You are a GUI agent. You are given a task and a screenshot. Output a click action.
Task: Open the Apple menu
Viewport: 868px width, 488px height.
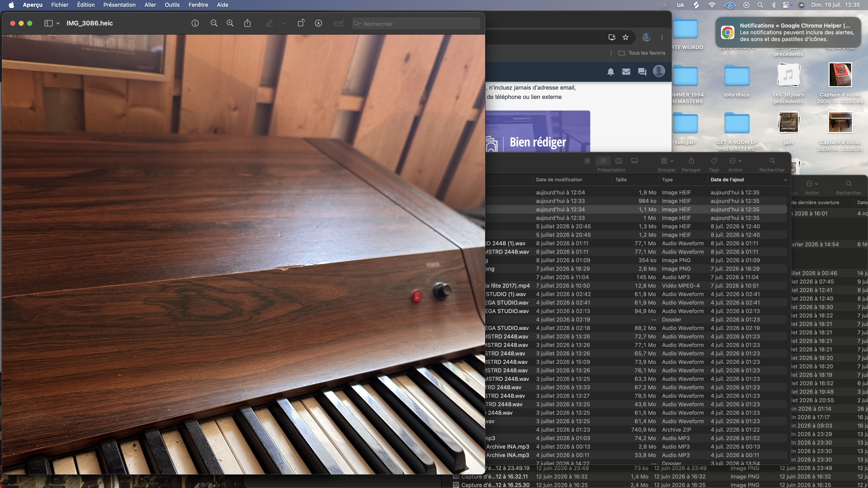click(11, 5)
